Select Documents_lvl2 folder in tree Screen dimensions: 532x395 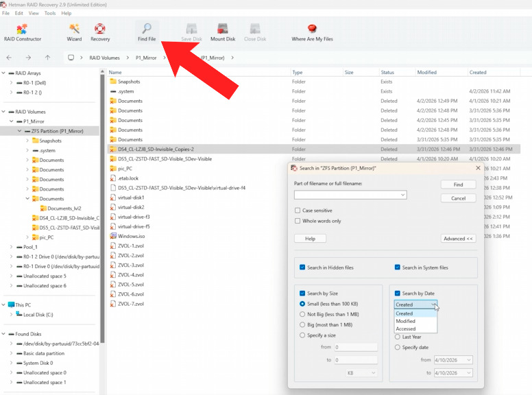click(64, 208)
